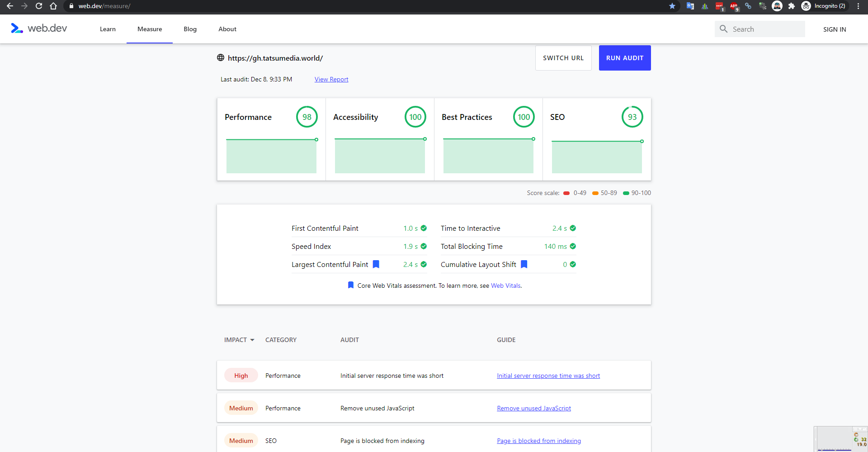Click the SWITCH URL button
Screen dimensions: 868x452
point(563,58)
